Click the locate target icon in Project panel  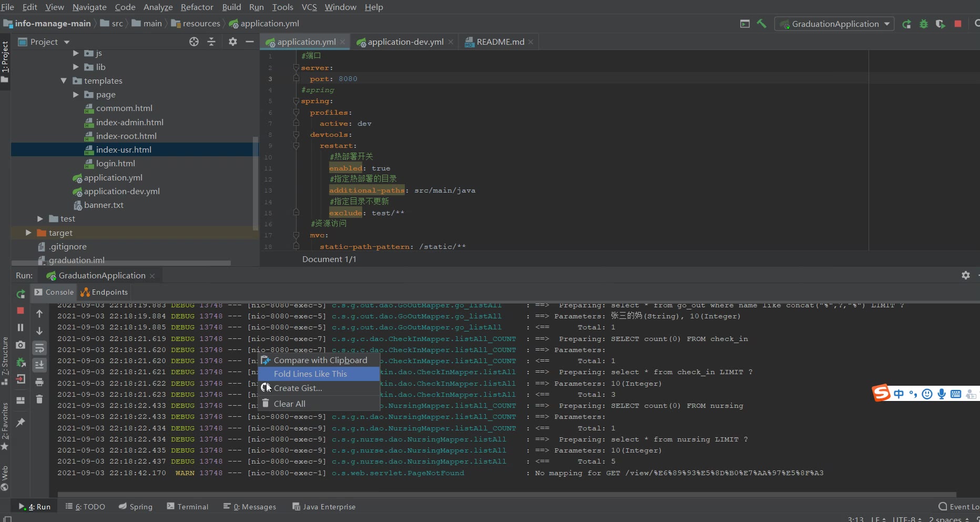tap(194, 42)
